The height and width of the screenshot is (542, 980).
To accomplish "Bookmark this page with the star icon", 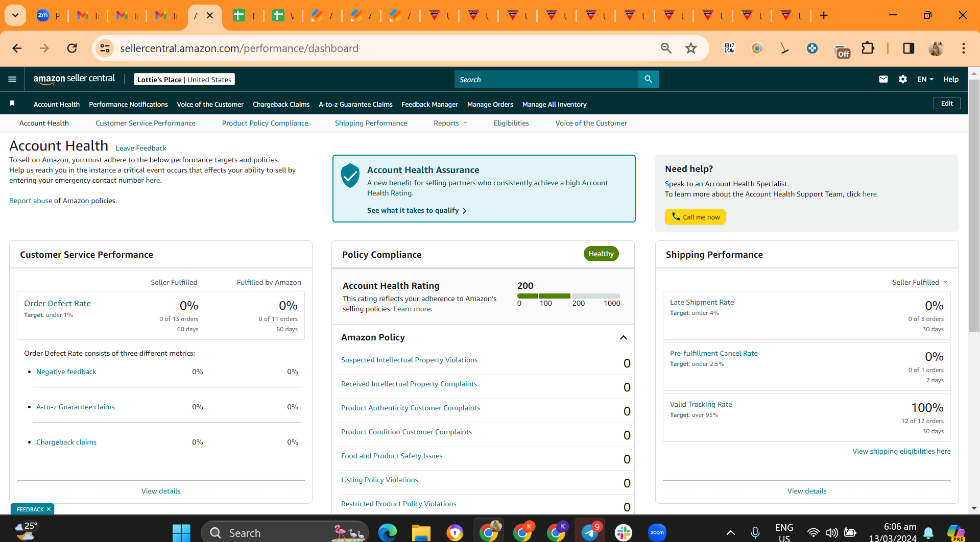I will [x=690, y=48].
